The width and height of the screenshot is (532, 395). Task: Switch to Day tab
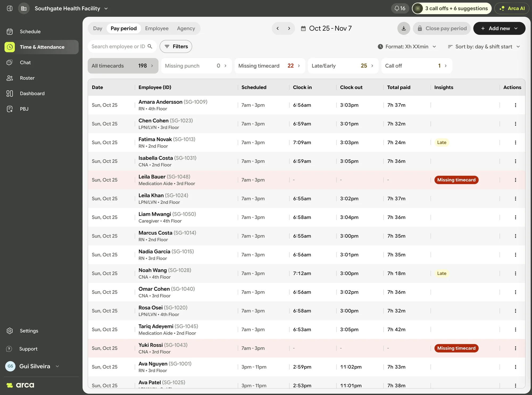pyautogui.click(x=98, y=28)
